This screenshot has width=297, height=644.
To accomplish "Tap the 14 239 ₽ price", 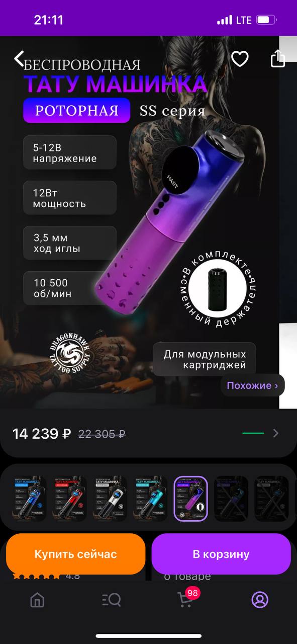I will [42, 434].
